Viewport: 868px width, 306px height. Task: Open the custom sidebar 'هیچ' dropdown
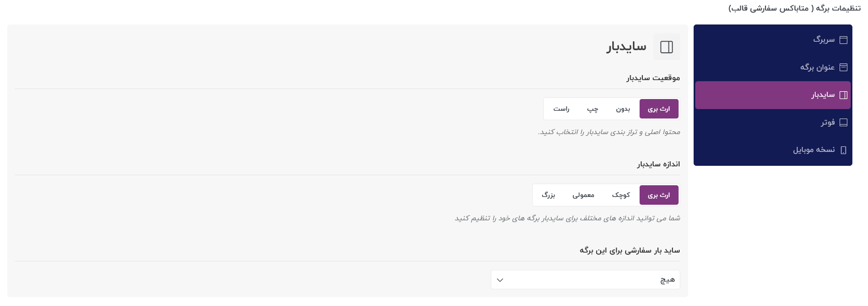[586, 280]
